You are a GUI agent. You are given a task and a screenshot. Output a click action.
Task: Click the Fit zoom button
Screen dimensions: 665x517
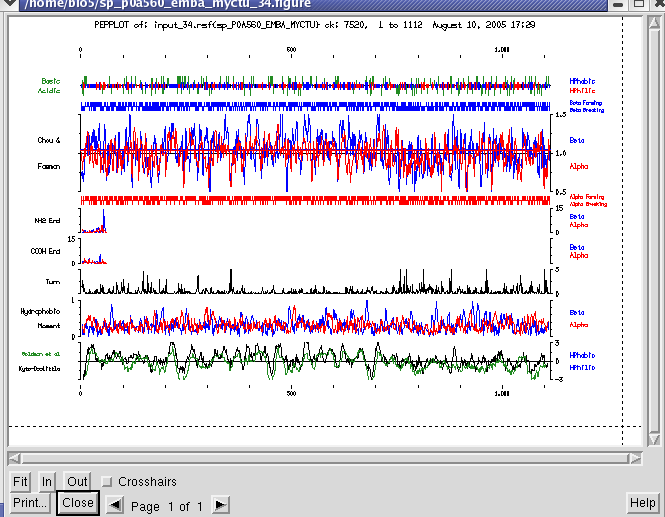tap(20, 482)
